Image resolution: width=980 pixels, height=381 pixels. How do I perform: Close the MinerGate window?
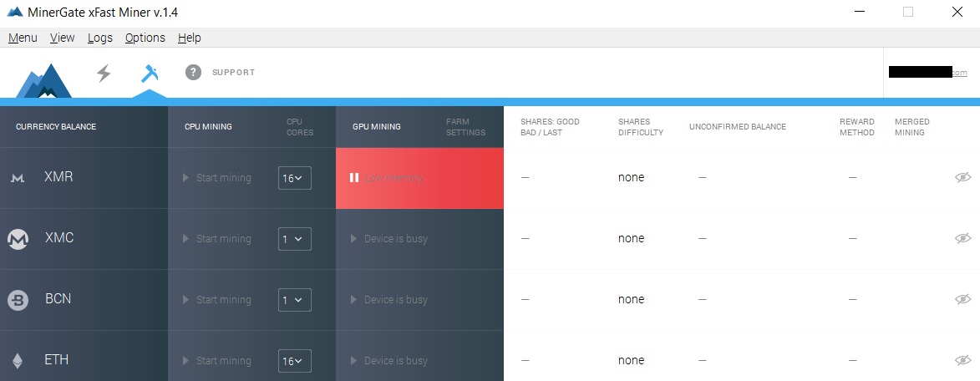(957, 12)
